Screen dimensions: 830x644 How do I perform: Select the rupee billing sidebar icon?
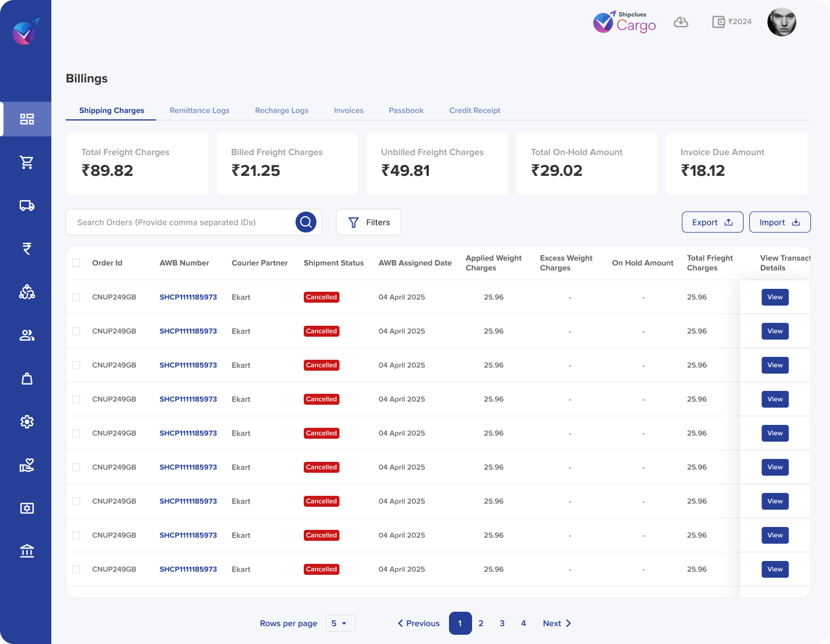tap(27, 248)
